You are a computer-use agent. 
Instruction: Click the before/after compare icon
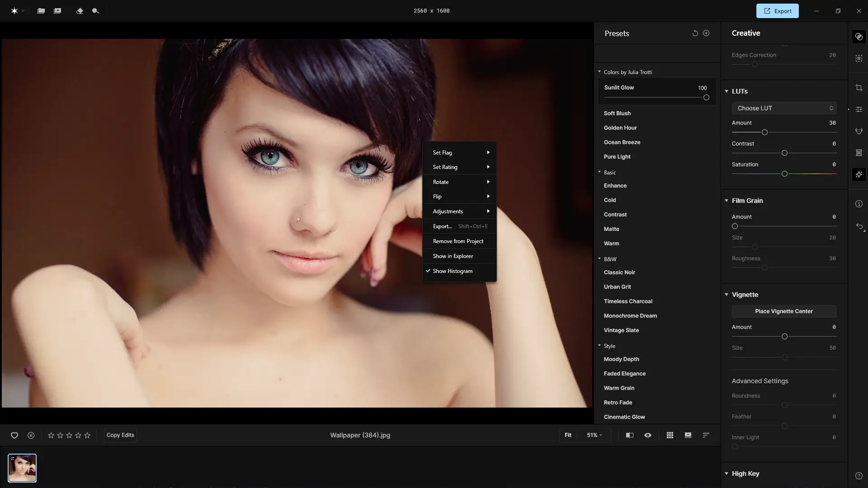[x=629, y=435]
